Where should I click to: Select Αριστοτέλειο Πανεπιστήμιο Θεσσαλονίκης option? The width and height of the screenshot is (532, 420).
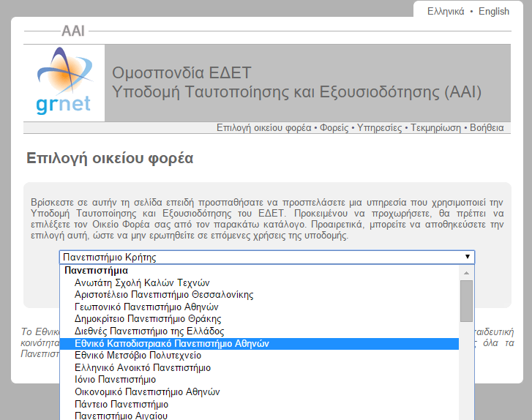(259, 294)
